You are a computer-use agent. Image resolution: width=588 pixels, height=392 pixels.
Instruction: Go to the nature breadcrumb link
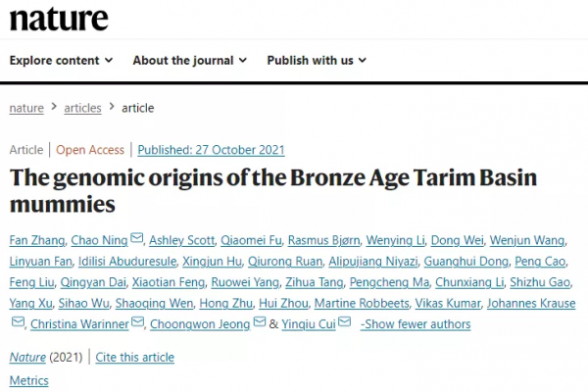(x=26, y=108)
